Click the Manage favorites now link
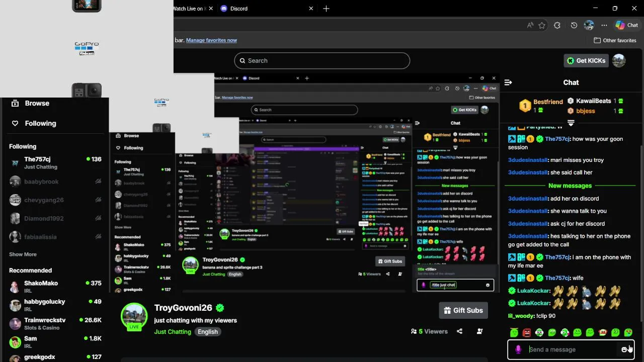The width and height of the screenshot is (644, 362). (x=211, y=40)
